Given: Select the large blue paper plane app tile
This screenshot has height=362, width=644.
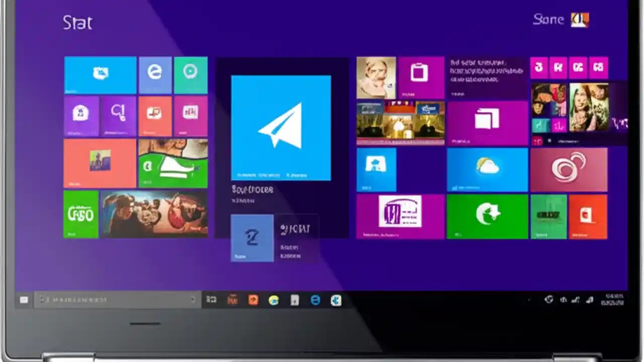Looking at the screenshot, I should [x=281, y=127].
